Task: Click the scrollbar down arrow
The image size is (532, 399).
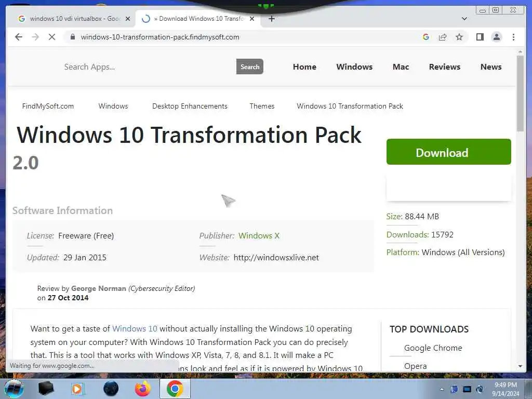Action: 520,366
